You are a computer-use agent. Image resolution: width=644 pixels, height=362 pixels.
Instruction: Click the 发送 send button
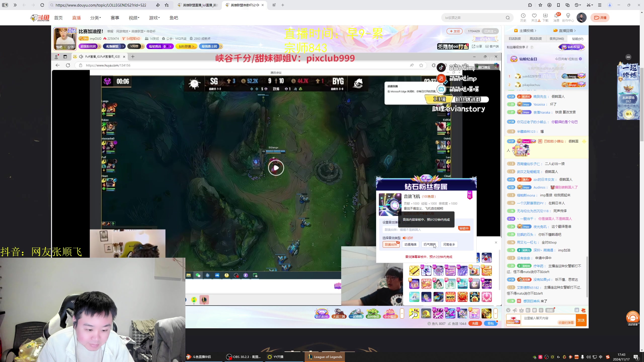pyautogui.click(x=581, y=320)
